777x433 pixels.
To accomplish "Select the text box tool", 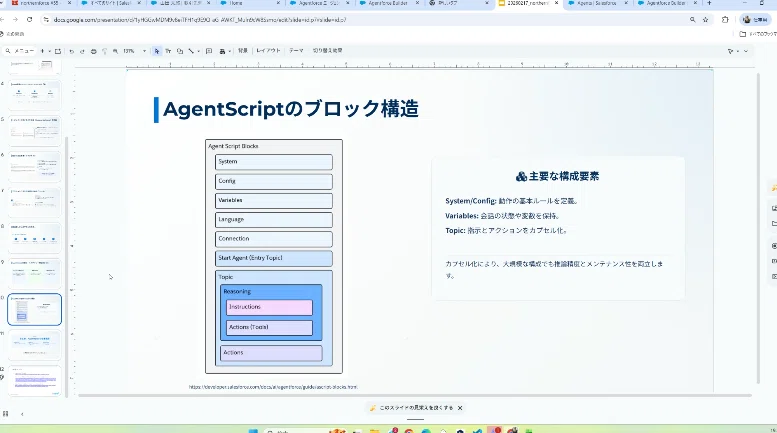I will pyautogui.click(x=168, y=51).
